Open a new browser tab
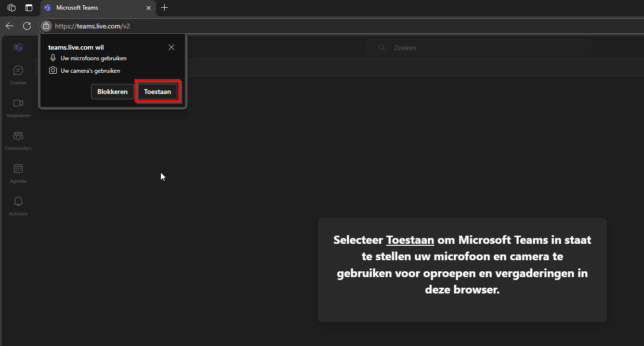Viewport: 644px width, 346px height. (x=165, y=8)
